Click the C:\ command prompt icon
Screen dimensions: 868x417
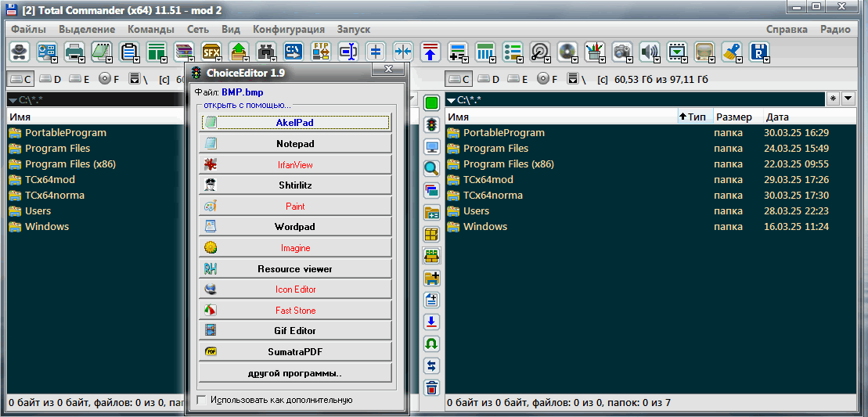click(294, 52)
